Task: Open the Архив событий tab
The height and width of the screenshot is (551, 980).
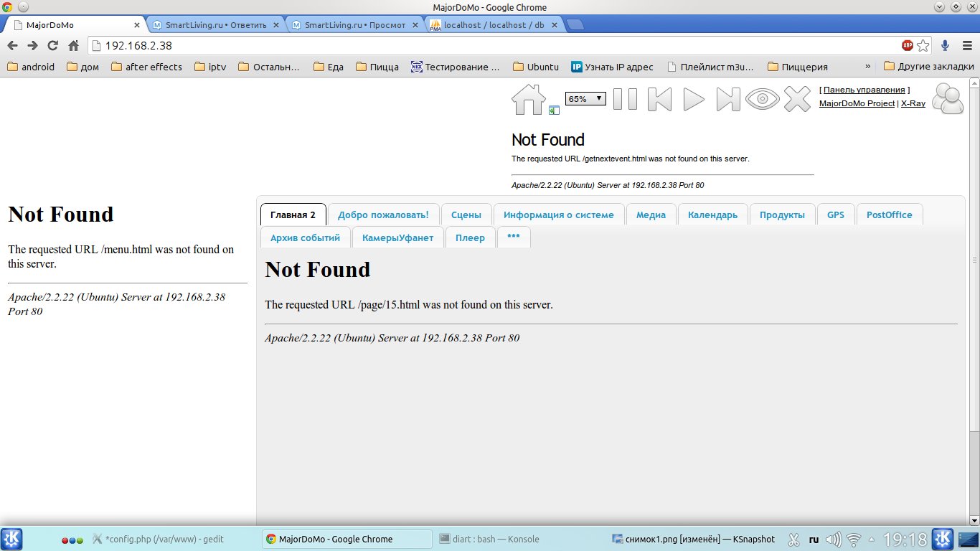Action: pyautogui.click(x=305, y=237)
